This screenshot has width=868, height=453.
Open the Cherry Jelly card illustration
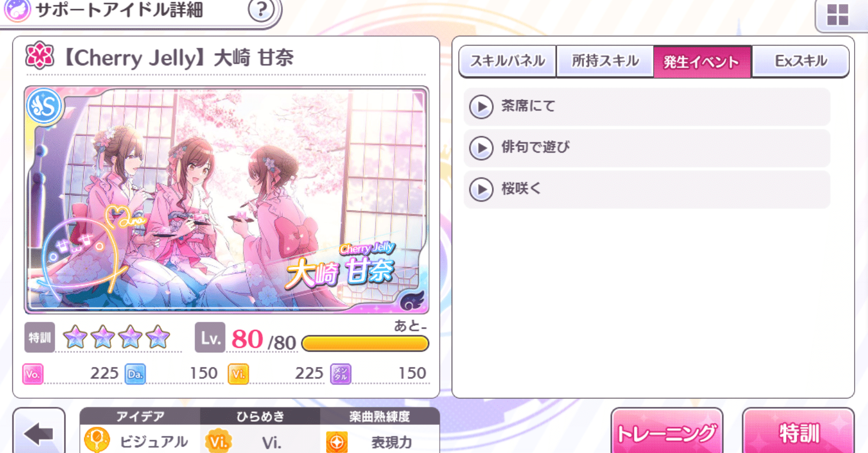[x=226, y=200]
